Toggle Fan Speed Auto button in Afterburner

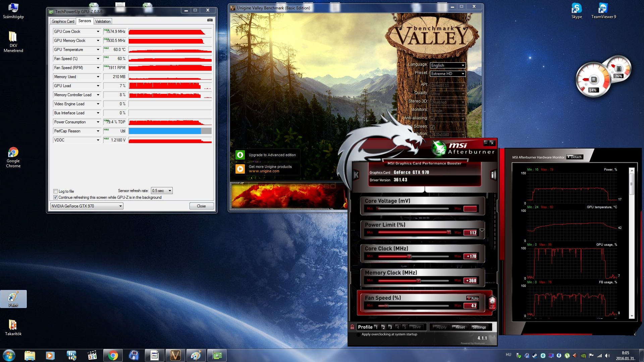click(473, 298)
